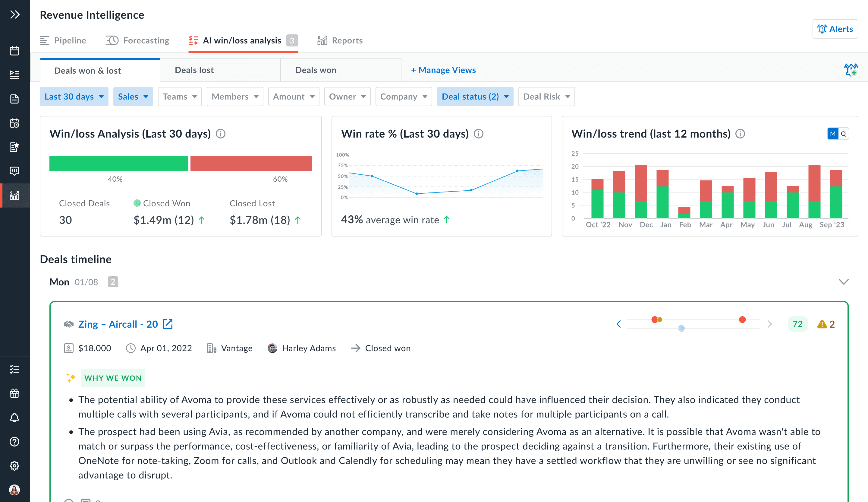The image size is (868, 502).
Task: Click the Win rate info icon
Action: click(478, 134)
